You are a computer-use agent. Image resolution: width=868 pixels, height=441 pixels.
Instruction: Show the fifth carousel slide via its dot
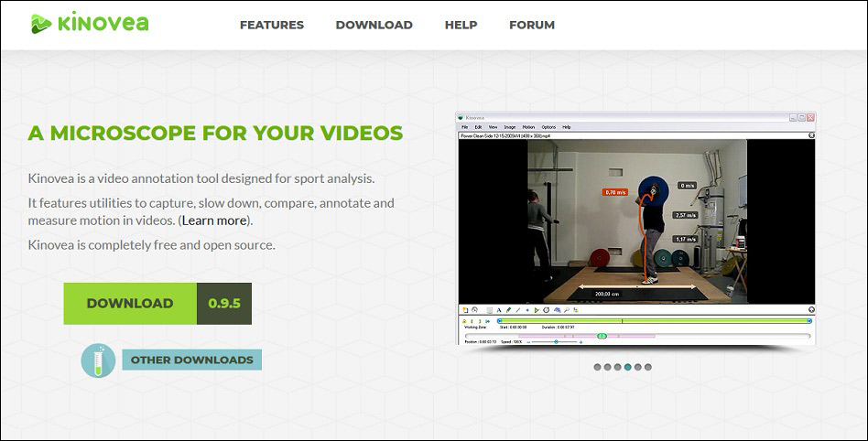pos(637,367)
